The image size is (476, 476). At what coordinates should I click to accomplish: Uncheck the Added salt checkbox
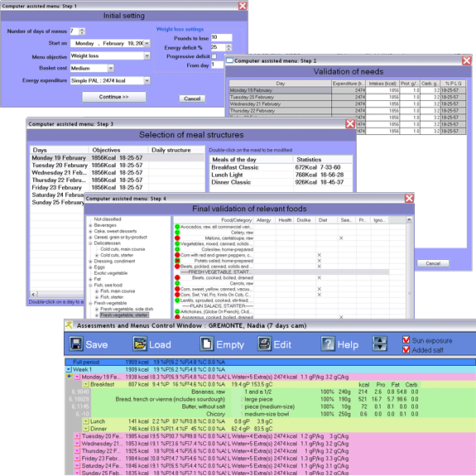[x=406, y=349]
